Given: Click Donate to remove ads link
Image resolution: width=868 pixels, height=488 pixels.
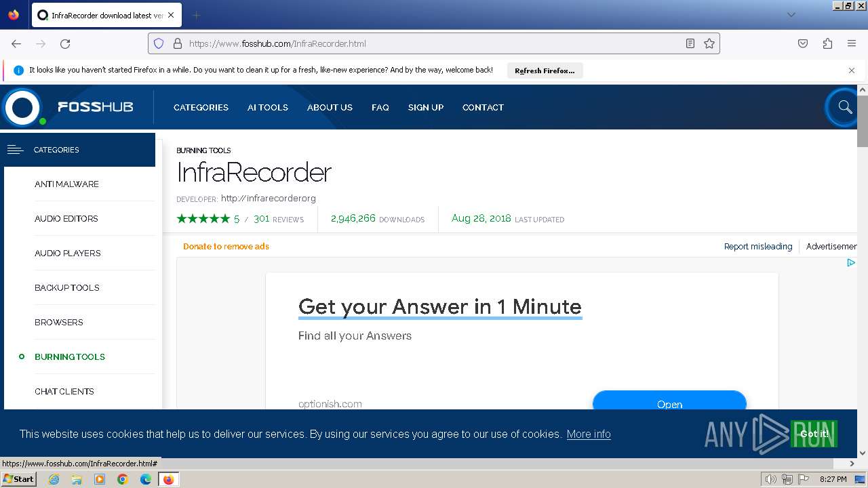Looking at the screenshot, I should tap(226, 246).
